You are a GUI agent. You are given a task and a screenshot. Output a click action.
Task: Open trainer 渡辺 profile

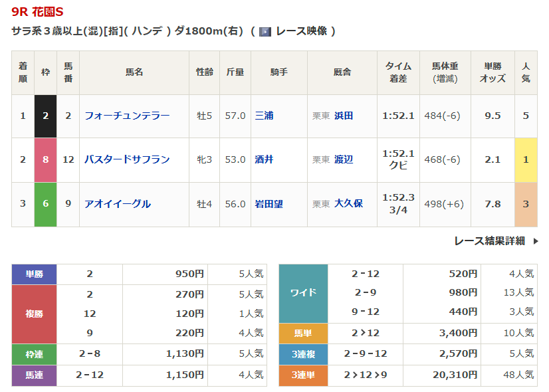pos(344,159)
